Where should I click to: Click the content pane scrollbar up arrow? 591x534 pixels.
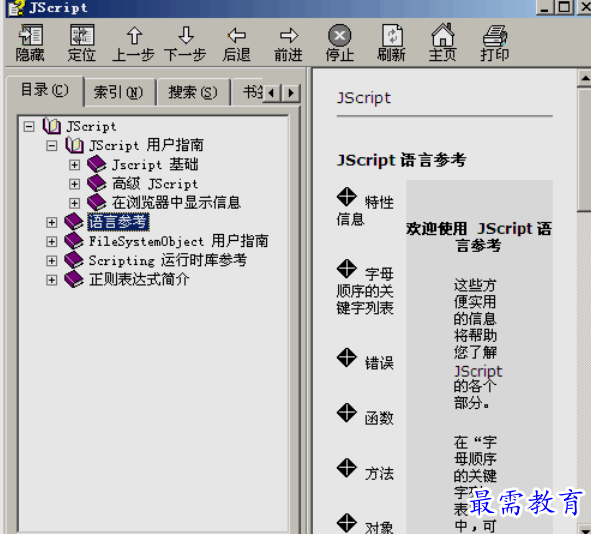(585, 78)
